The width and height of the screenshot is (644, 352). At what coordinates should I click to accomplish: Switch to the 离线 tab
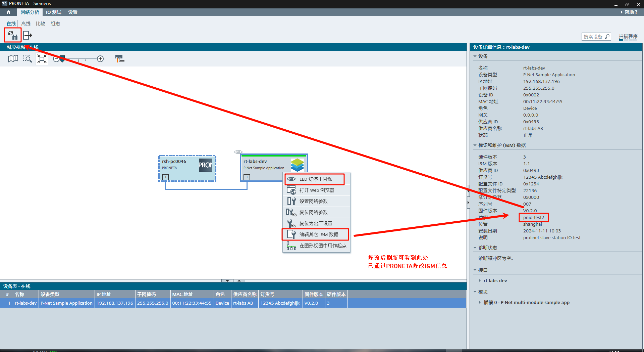pyautogui.click(x=26, y=24)
